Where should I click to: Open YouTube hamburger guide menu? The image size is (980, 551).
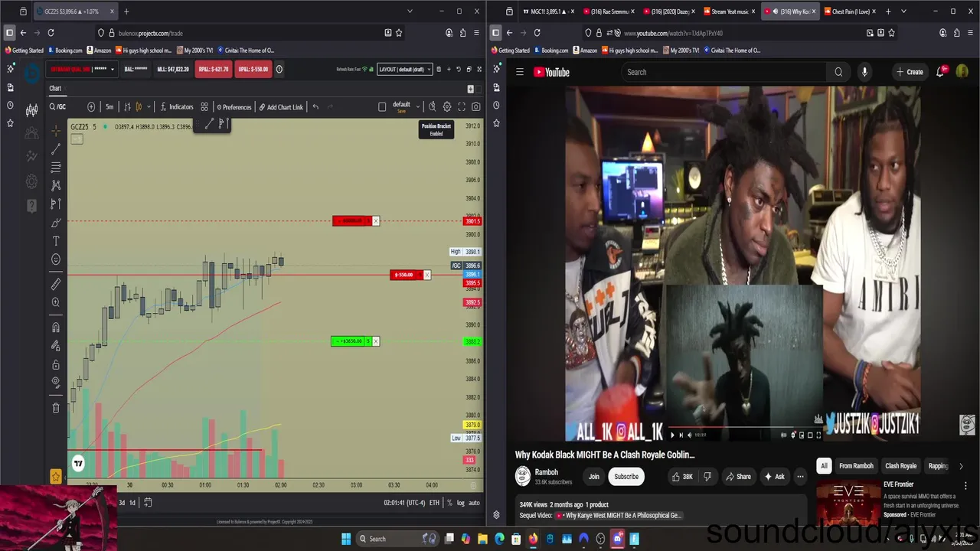point(520,72)
